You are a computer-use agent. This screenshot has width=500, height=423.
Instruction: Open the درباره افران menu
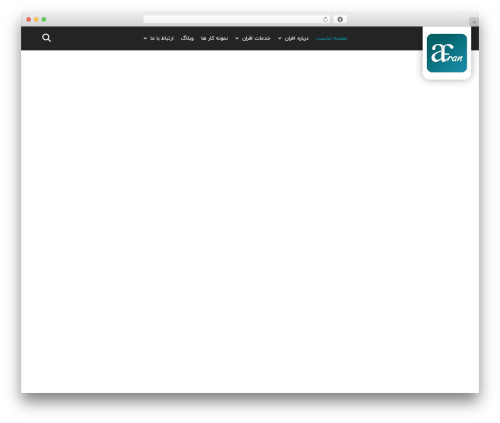[297, 38]
